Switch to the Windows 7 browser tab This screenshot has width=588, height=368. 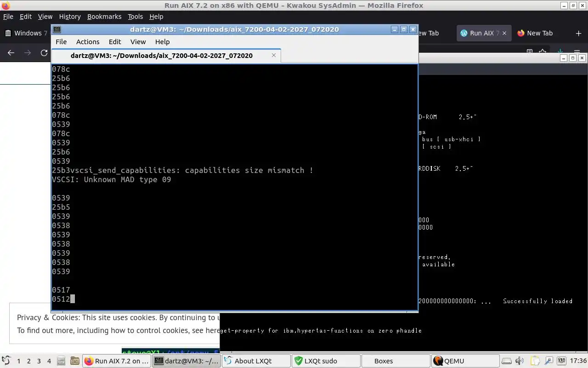26,33
